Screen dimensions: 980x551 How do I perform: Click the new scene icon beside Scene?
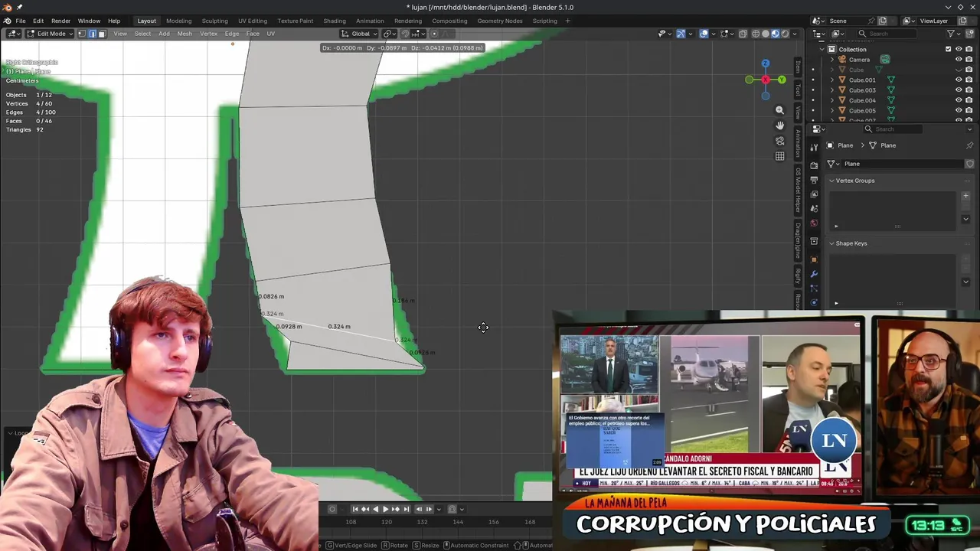[882, 21]
